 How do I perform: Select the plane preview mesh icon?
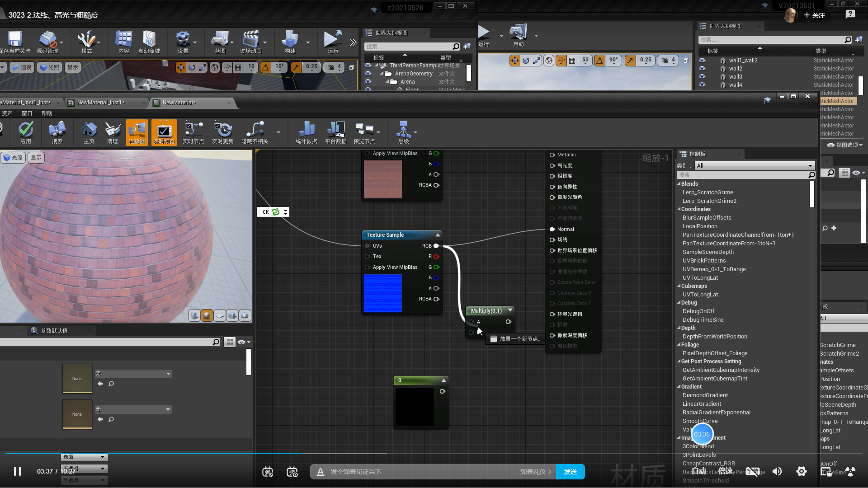(x=220, y=315)
